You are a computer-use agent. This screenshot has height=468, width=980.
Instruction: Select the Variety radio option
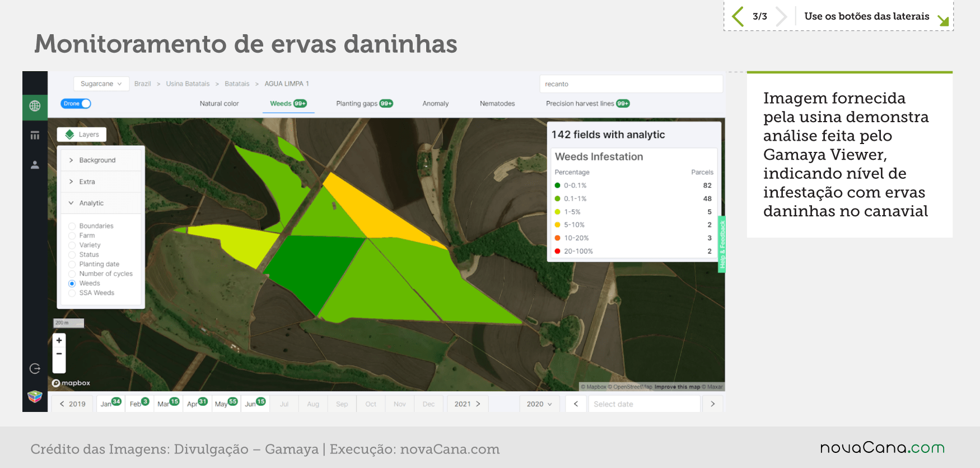pos(72,245)
